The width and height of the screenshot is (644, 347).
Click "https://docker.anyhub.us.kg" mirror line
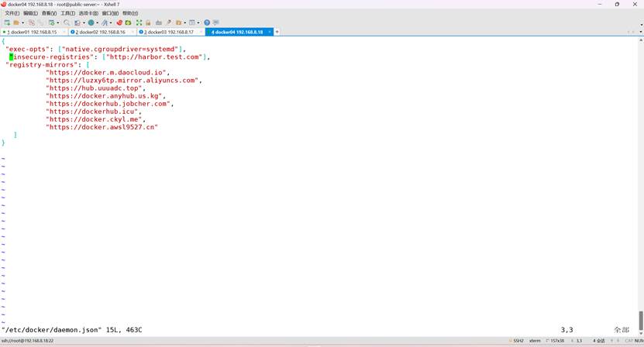[x=105, y=96]
